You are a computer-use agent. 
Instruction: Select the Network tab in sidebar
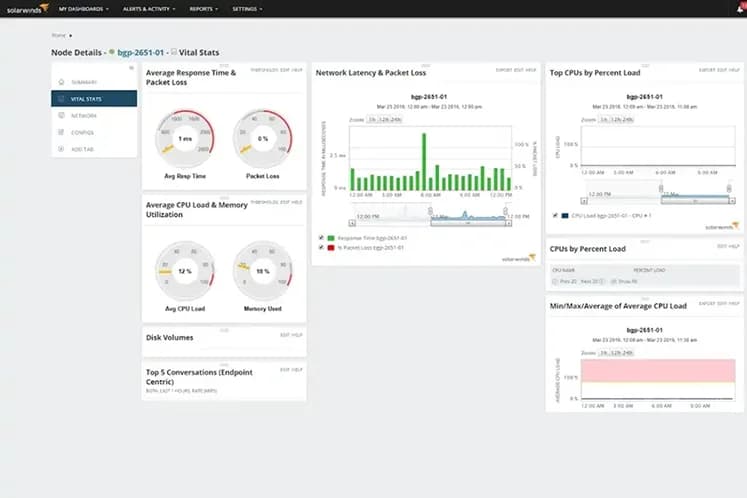point(94,115)
